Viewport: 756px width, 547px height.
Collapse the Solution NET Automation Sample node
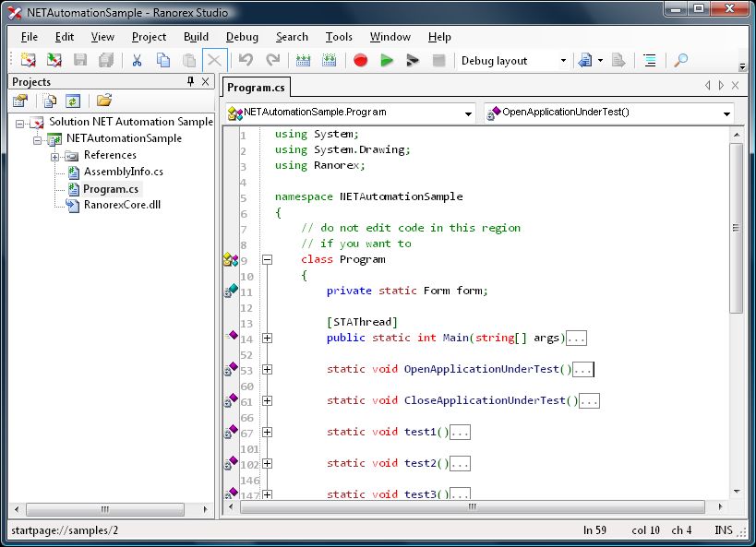click(19, 124)
